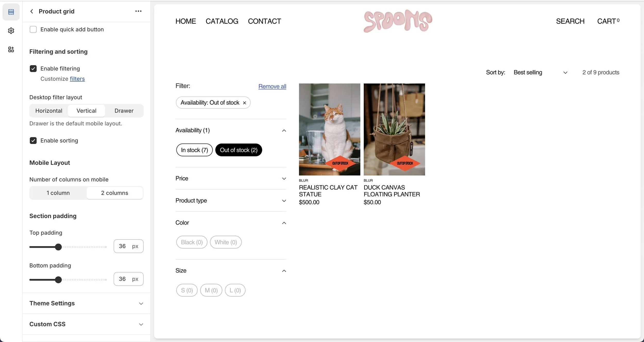Image resolution: width=644 pixels, height=342 pixels.
Task: Open the Realistic Clay Cat Statue thumbnail
Action: click(x=329, y=130)
